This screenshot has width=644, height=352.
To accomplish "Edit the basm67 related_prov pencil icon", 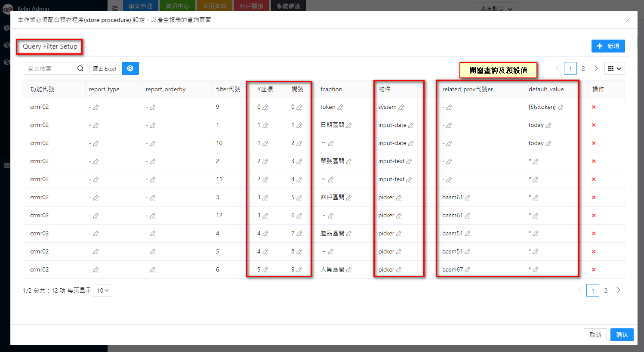I will point(468,270).
